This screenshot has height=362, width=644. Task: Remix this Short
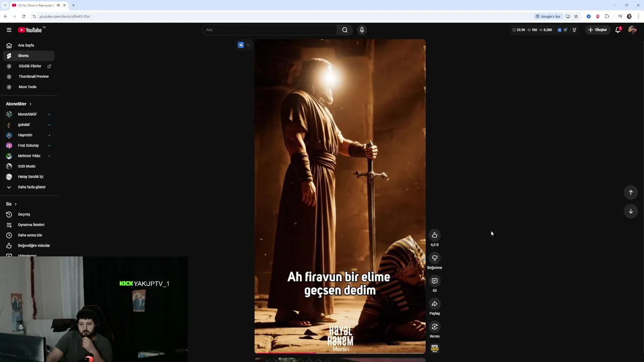(435, 327)
